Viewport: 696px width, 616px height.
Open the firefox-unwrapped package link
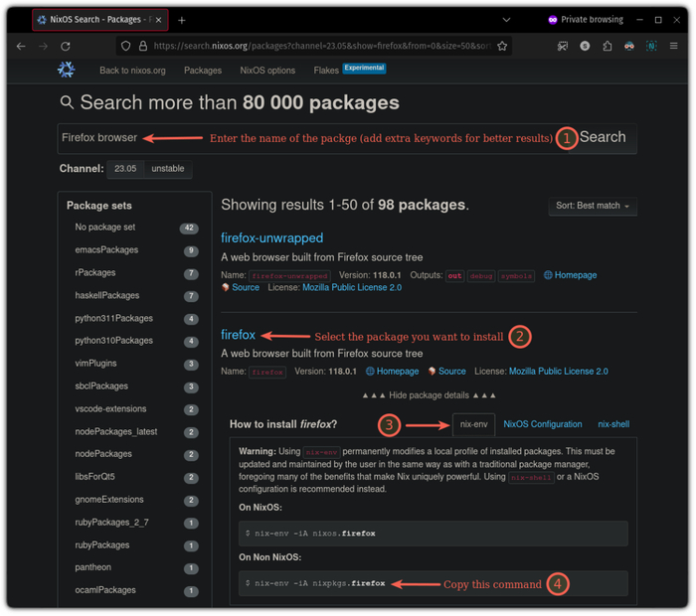[x=271, y=238]
